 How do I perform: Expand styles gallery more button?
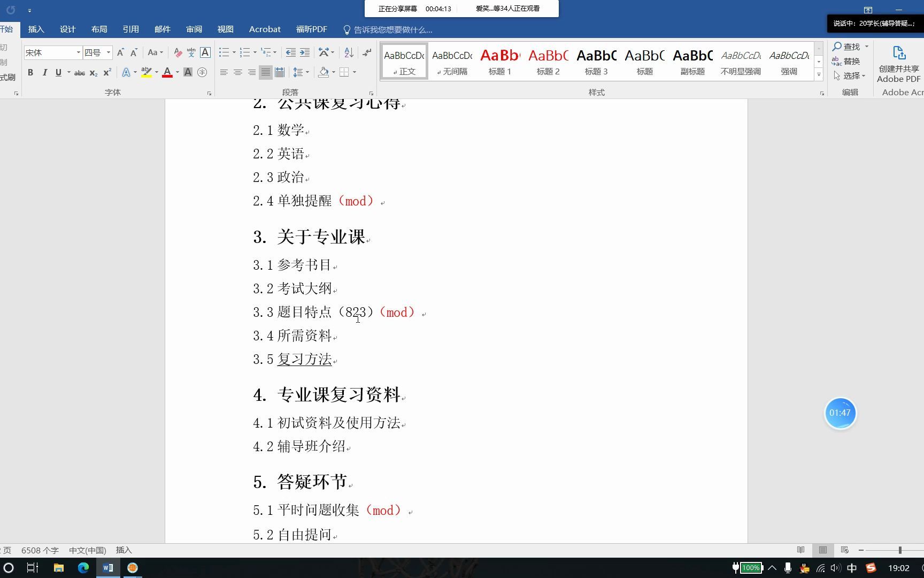pos(819,75)
